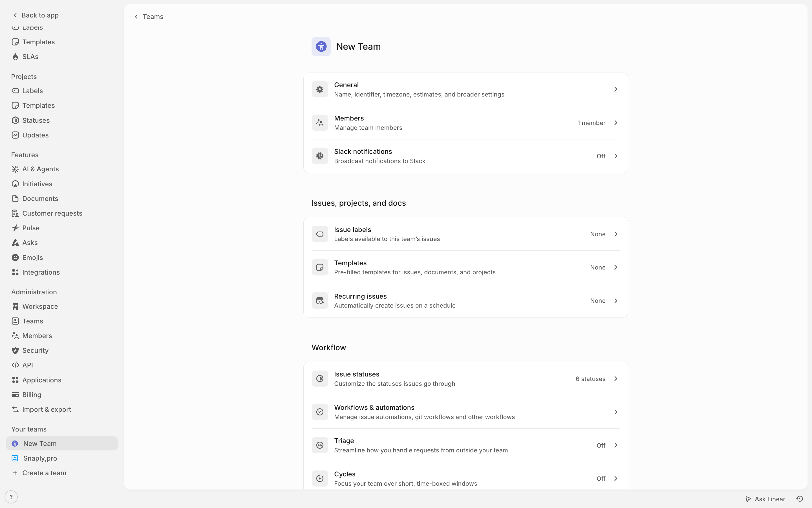Open Workspace under Administration

tap(62, 306)
